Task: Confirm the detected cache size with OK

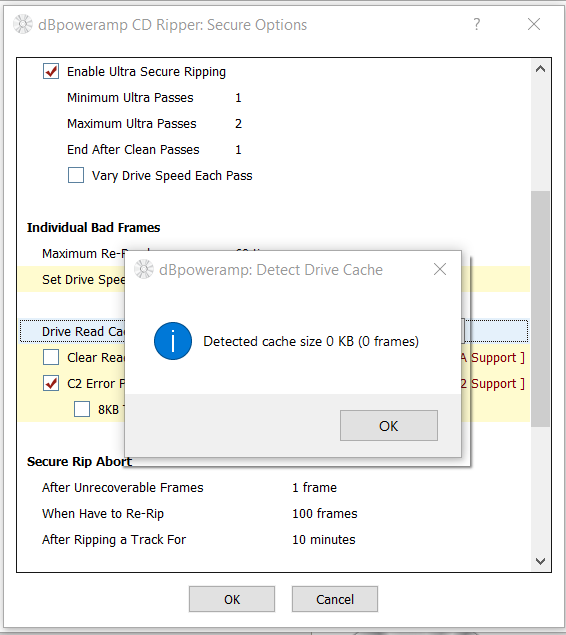Action: pos(389,425)
